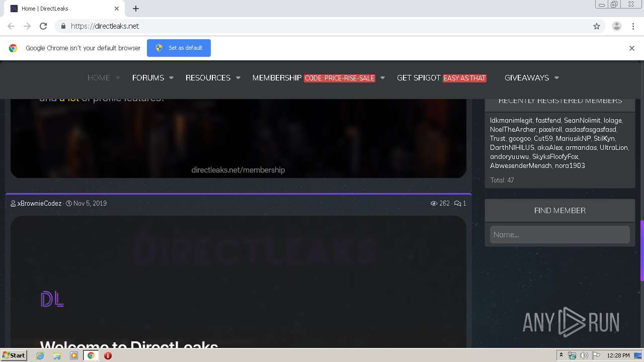Open the FORUMS navigation item
Image resolution: width=644 pixels, height=362 pixels.
click(x=148, y=78)
